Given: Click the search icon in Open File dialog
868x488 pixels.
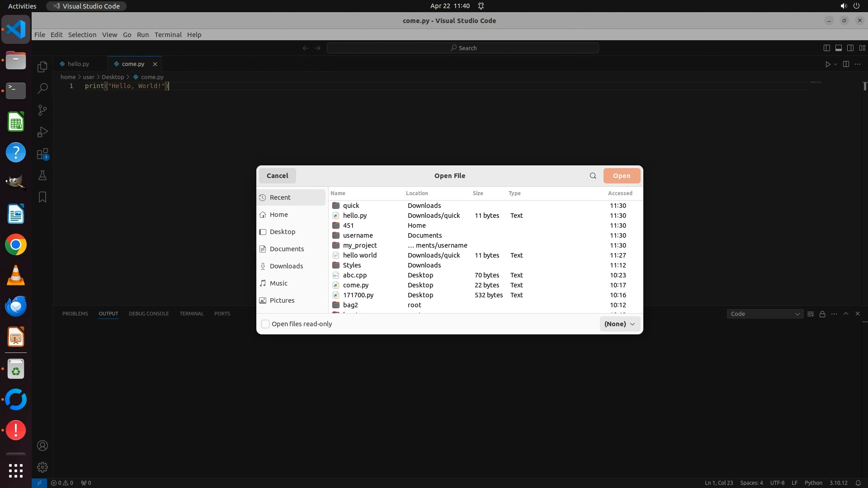Looking at the screenshot, I should [593, 176].
